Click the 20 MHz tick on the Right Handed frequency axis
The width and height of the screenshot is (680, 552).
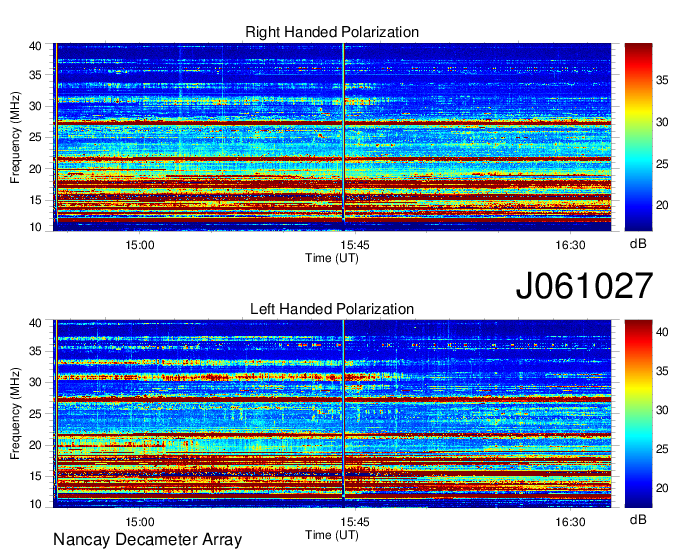coord(35,169)
